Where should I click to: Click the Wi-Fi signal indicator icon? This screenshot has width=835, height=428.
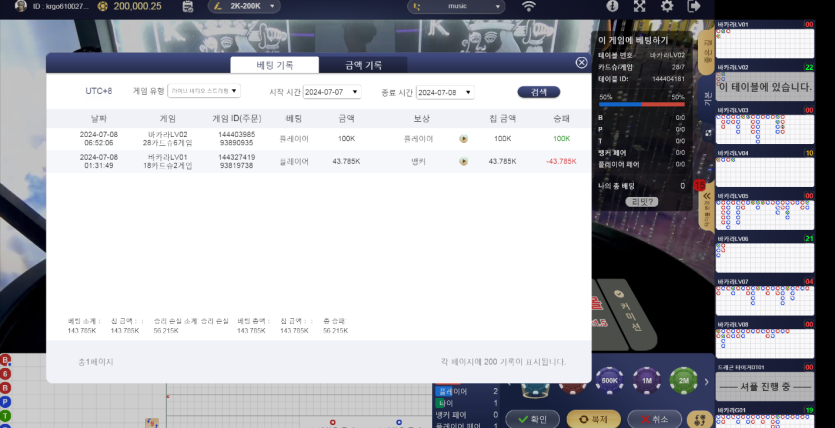point(529,6)
